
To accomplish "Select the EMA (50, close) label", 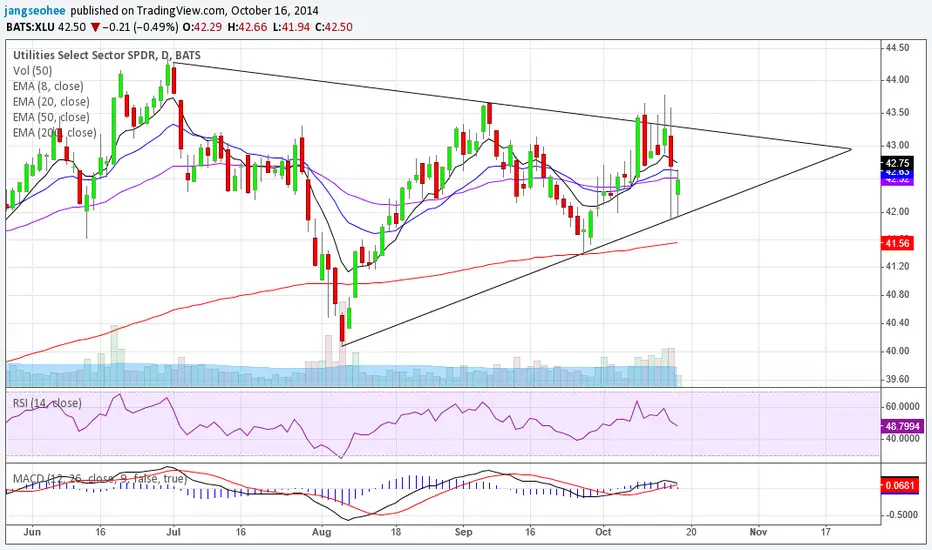I will click(51, 117).
